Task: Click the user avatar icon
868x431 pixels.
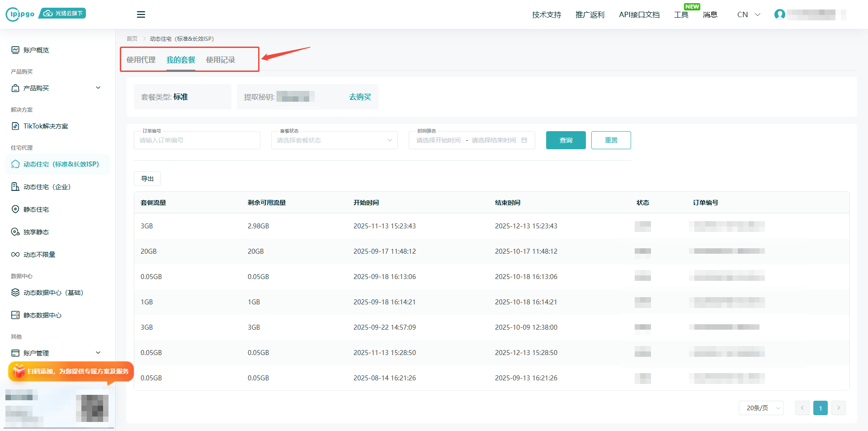Action: tap(779, 14)
